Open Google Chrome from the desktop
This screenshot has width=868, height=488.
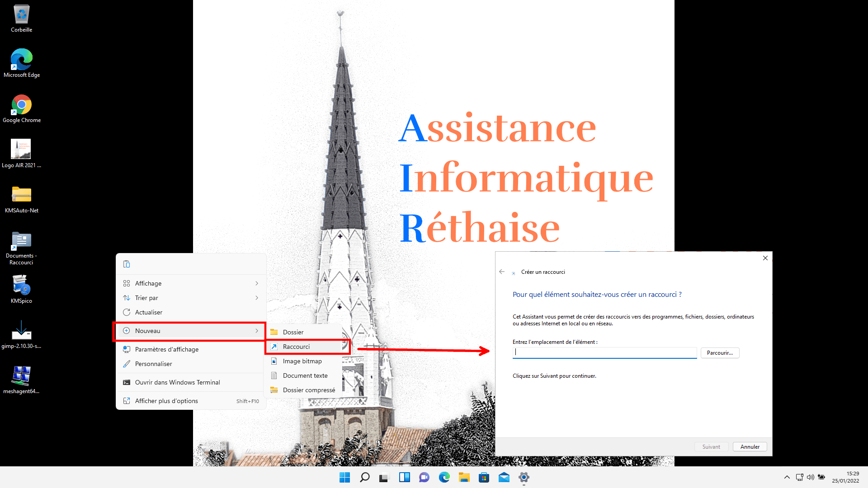pyautogui.click(x=21, y=104)
